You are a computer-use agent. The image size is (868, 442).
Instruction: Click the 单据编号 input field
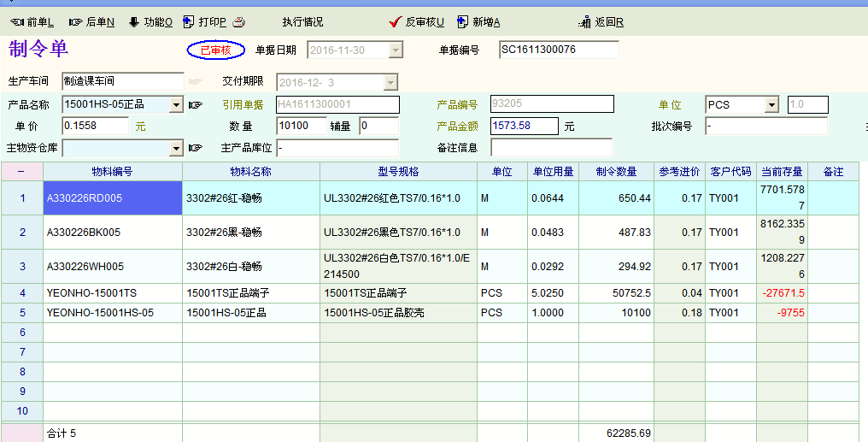click(x=559, y=50)
